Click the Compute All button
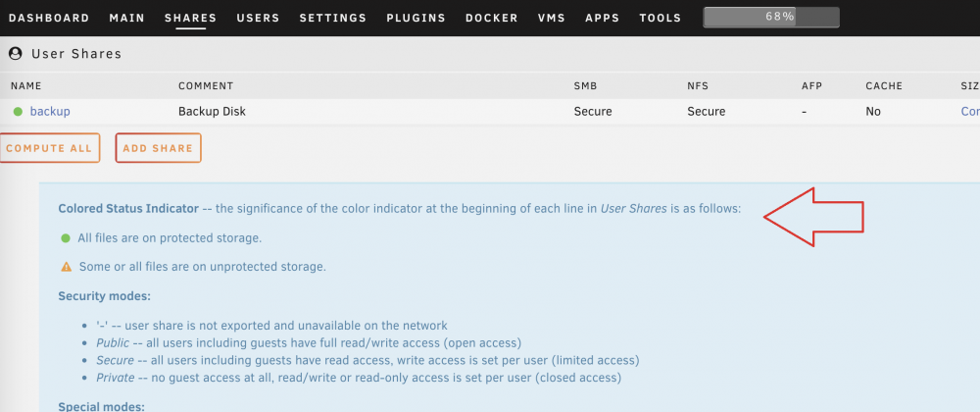Image resolution: width=980 pixels, height=412 pixels. (x=49, y=148)
